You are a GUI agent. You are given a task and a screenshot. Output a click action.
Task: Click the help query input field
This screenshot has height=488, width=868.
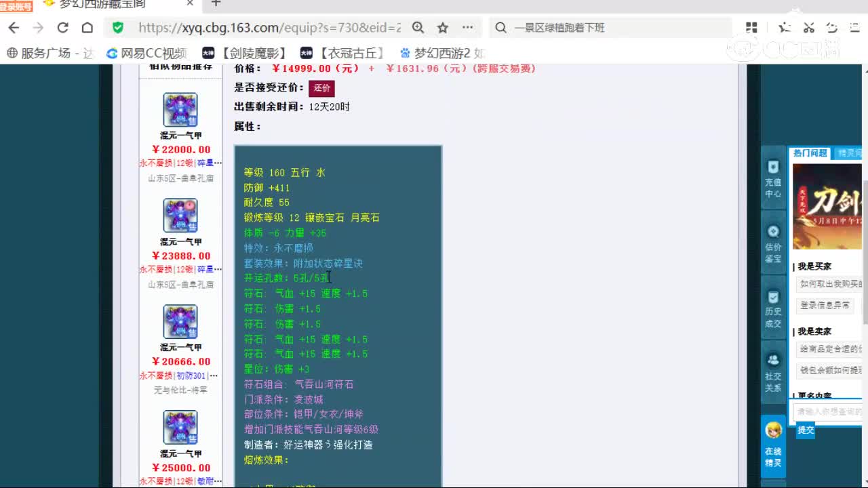point(828,411)
